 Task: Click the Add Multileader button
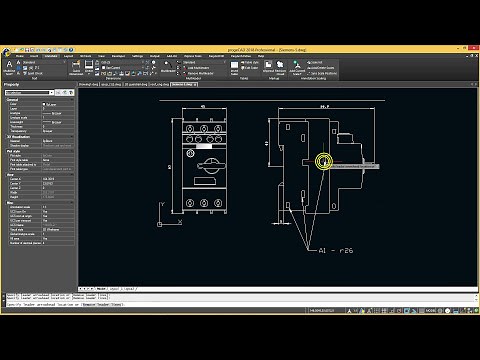click(198, 68)
